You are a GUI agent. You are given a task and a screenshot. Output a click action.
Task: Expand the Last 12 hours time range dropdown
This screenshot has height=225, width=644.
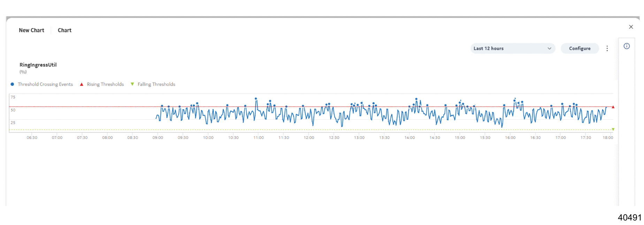click(x=512, y=48)
